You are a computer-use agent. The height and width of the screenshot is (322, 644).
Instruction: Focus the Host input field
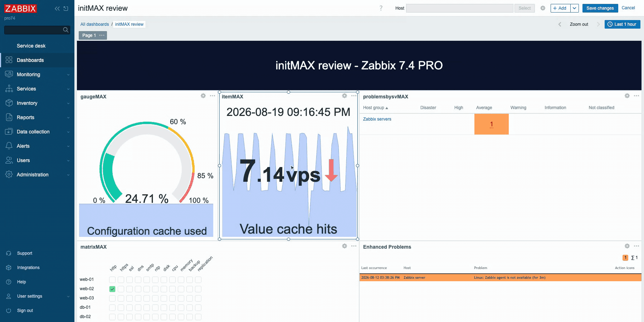pyautogui.click(x=460, y=8)
